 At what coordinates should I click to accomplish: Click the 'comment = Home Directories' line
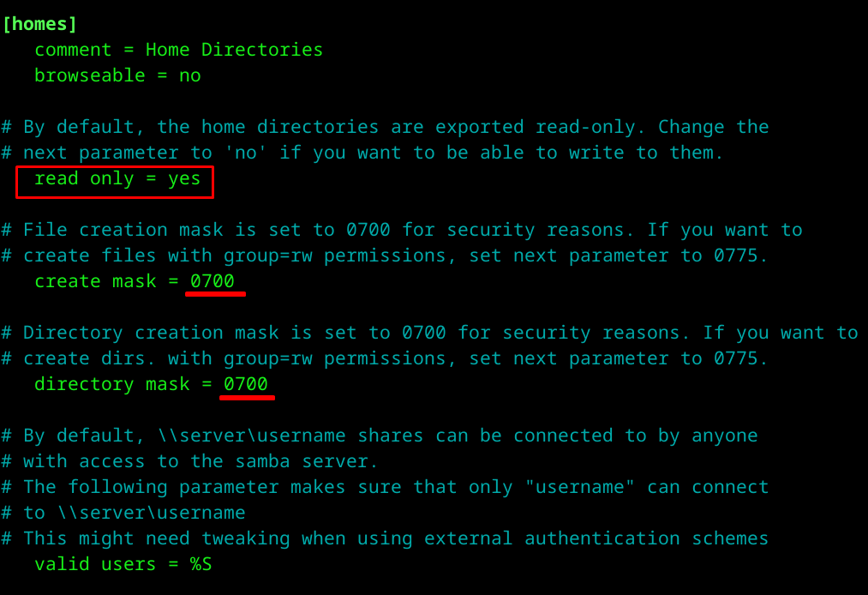[178, 50]
